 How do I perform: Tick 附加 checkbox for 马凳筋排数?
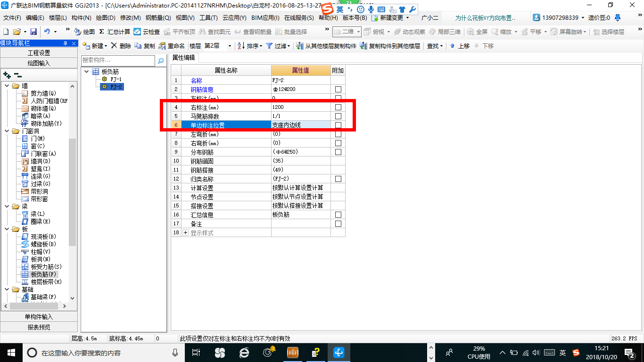click(x=338, y=116)
